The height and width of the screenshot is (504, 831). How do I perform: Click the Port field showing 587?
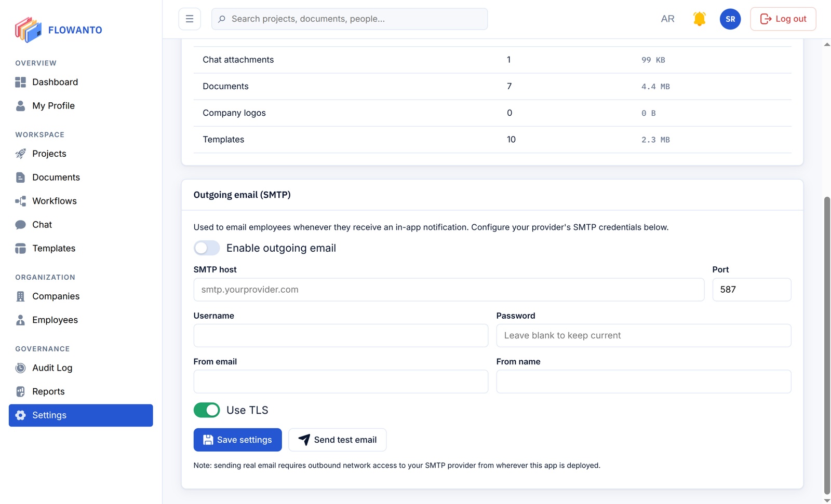(x=752, y=290)
